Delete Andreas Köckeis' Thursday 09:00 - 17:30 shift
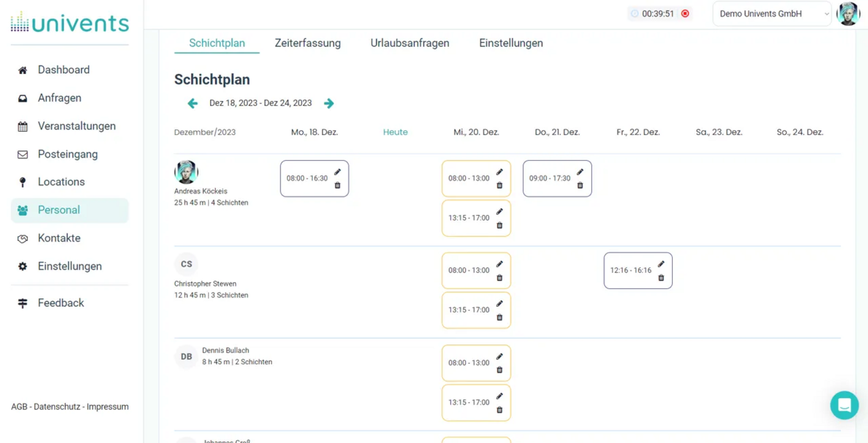This screenshot has height=443, width=868. [x=580, y=185]
